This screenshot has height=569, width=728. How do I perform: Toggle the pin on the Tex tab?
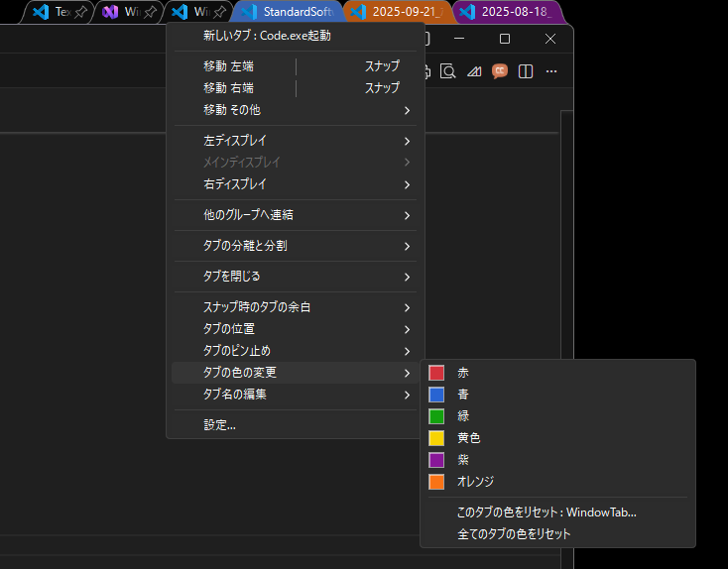(80, 12)
